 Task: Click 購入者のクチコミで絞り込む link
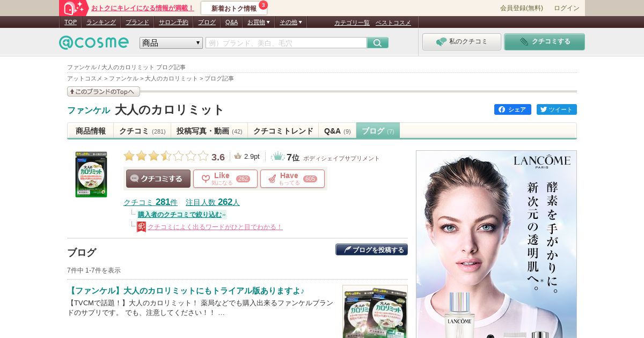(x=180, y=215)
